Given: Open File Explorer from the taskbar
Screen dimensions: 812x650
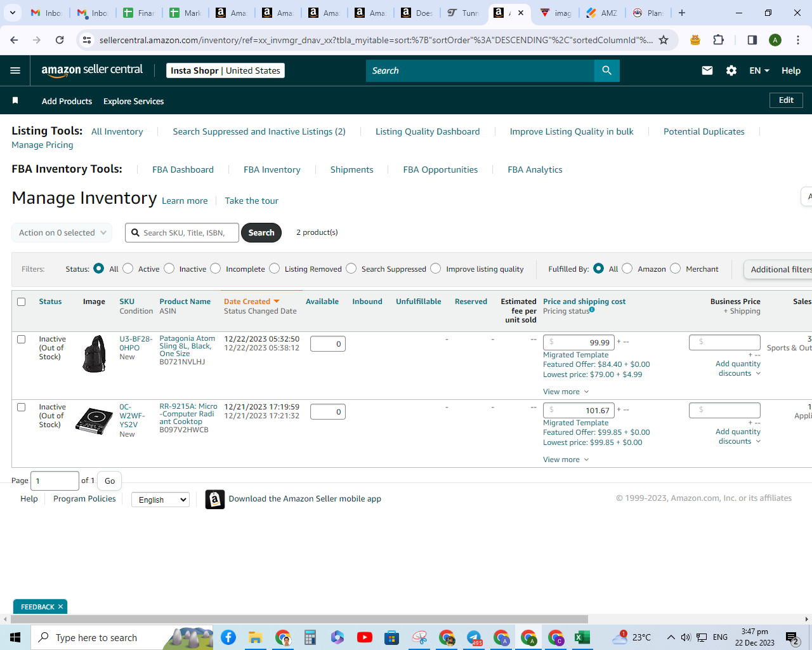Looking at the screenshot, I should click(256, 637).
